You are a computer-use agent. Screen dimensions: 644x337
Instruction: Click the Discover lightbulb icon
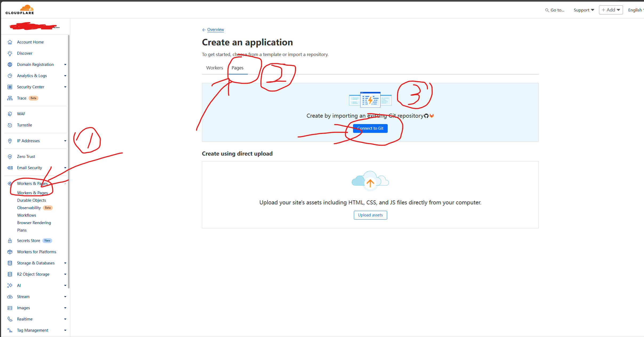(x=10, y=53)
